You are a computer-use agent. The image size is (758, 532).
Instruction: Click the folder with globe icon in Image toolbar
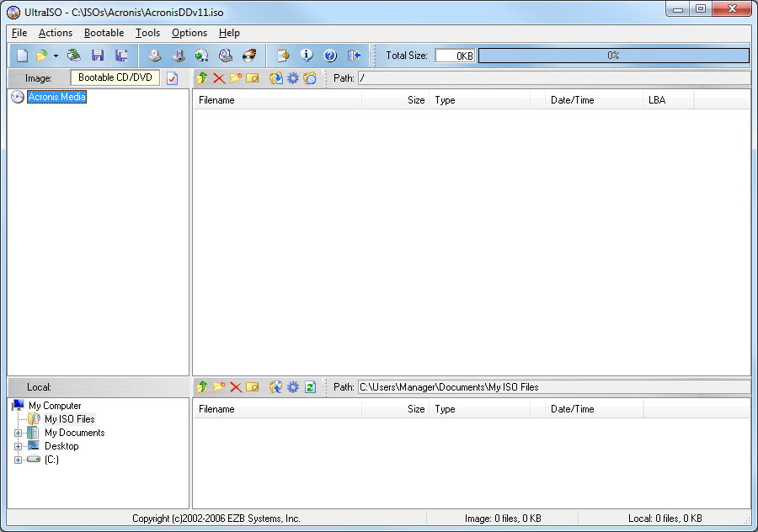tap(310, 77)
